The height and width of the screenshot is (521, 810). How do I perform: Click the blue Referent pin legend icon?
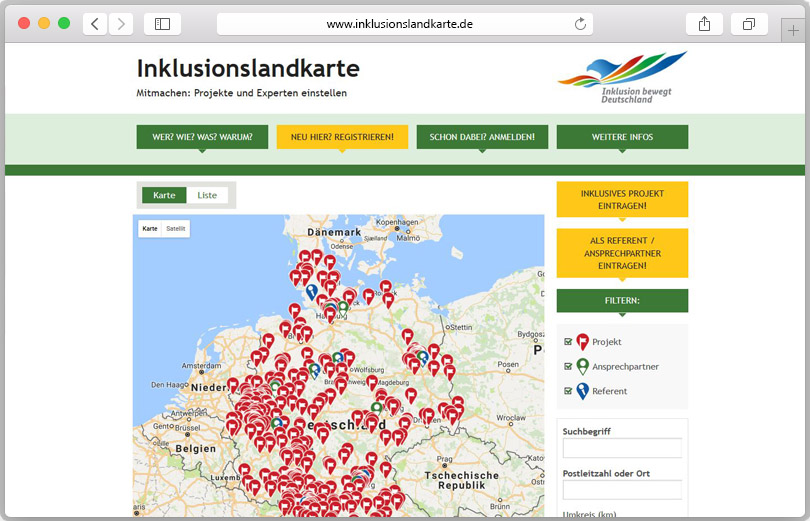click(x=582, y=391)
